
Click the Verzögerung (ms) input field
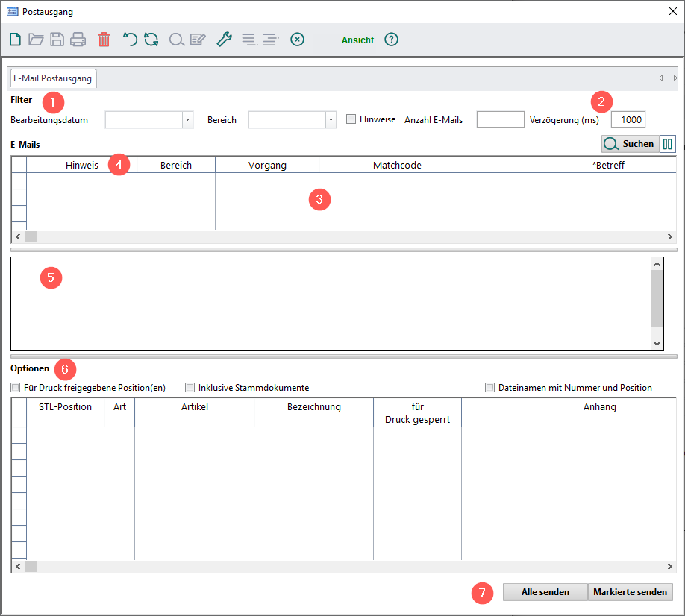pos(628,120)
